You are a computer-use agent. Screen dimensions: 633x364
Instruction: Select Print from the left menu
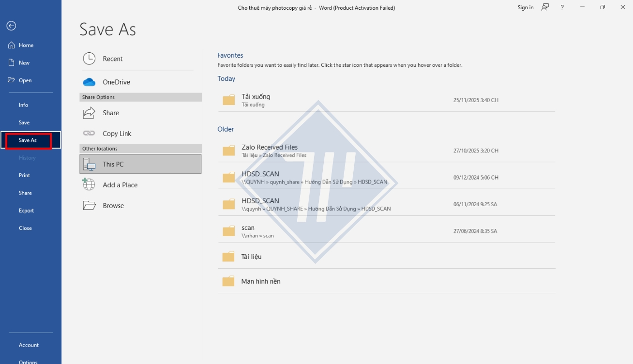[x=24, y=175]
